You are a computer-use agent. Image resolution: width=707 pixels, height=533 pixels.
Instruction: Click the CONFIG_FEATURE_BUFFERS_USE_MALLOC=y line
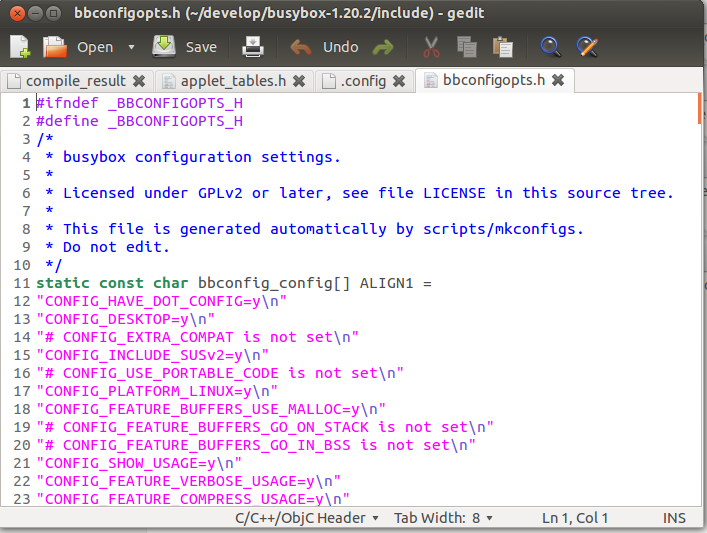[x=211, y=409]
